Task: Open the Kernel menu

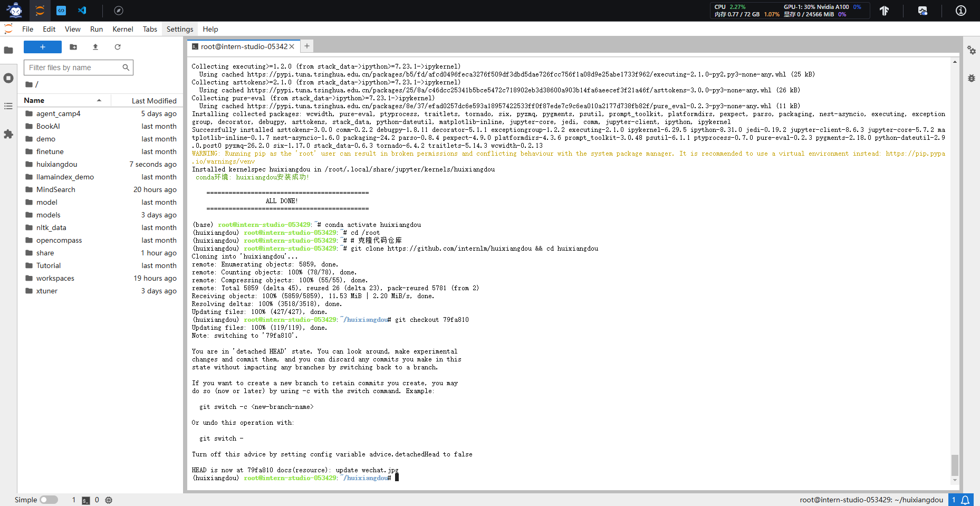Action: pos(123,29)
